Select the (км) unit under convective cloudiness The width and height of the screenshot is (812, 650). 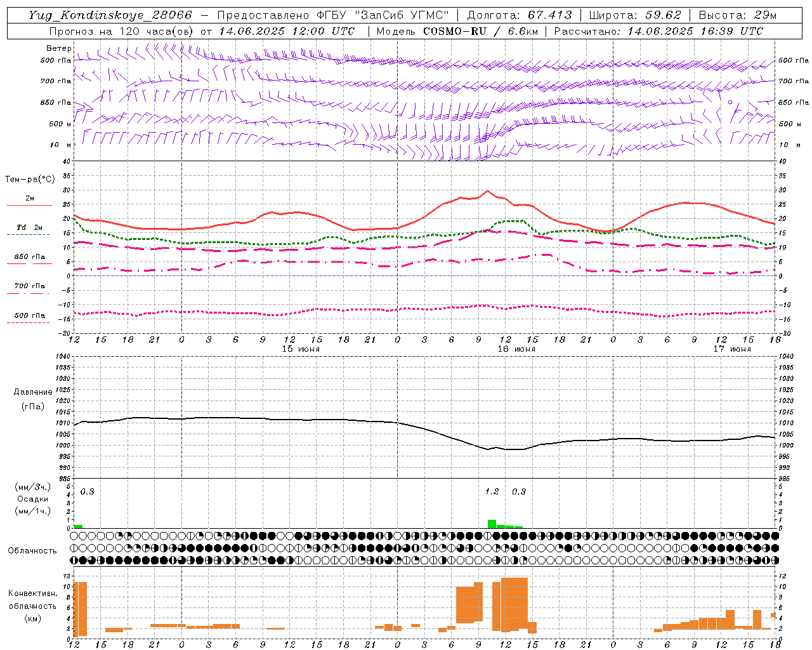(32, 618)
